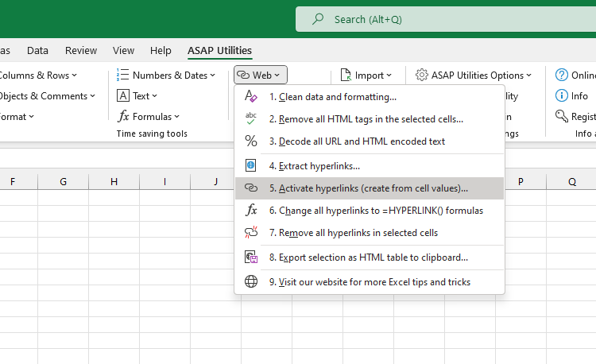596x364 pixels.
Task: Open the Numbers & Dates dropdown arrow
Action: coord(212,76)
